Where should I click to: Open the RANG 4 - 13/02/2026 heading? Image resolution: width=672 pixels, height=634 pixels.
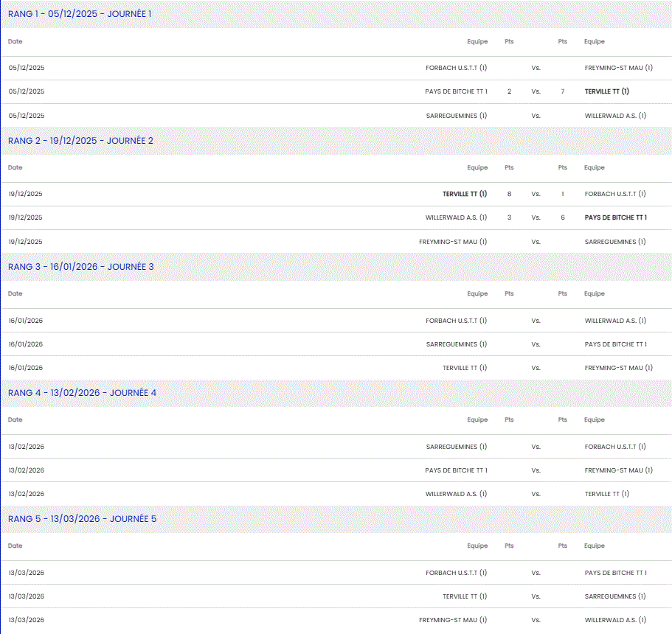(82, 393)
